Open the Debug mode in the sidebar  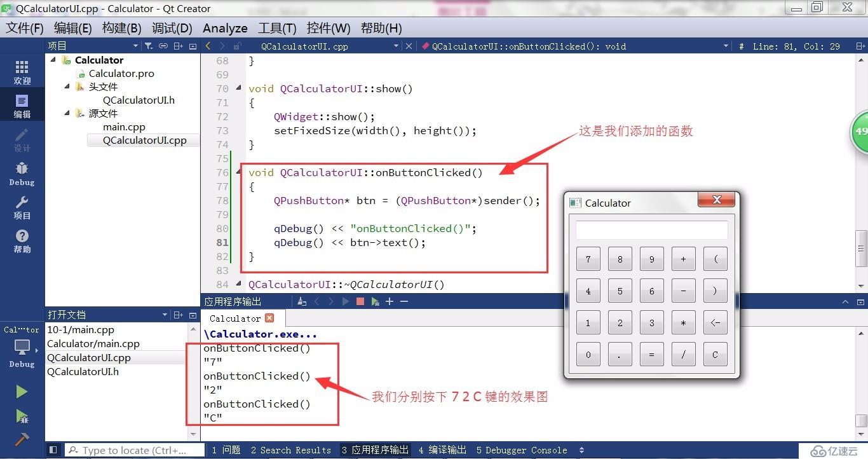pyautogui.click(x=22, y=174)
